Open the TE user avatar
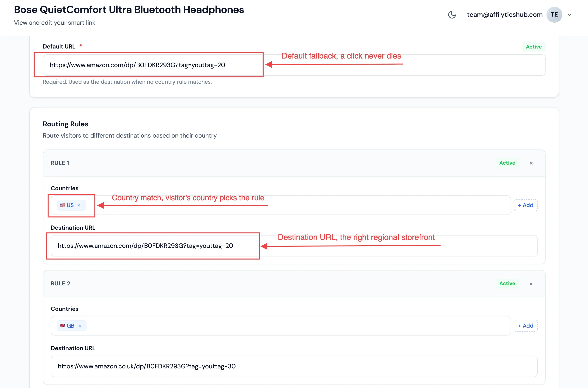588x388 pixels. 554,15
